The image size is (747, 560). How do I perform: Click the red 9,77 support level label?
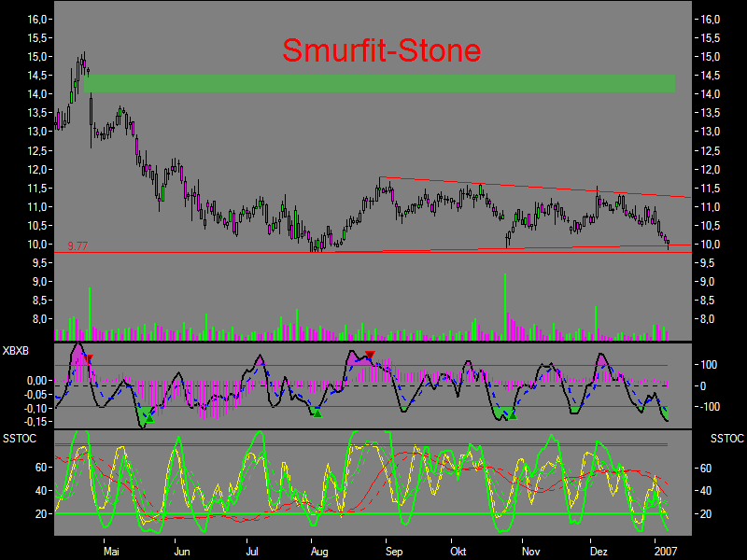[x=78, y=246]
